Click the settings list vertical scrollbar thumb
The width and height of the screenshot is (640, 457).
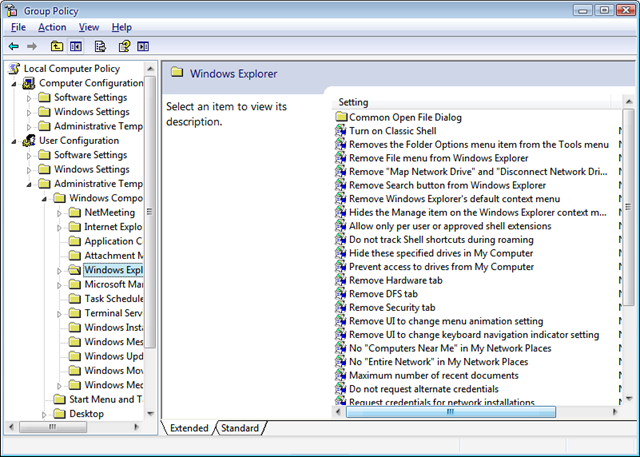click(x=629, y=207)
